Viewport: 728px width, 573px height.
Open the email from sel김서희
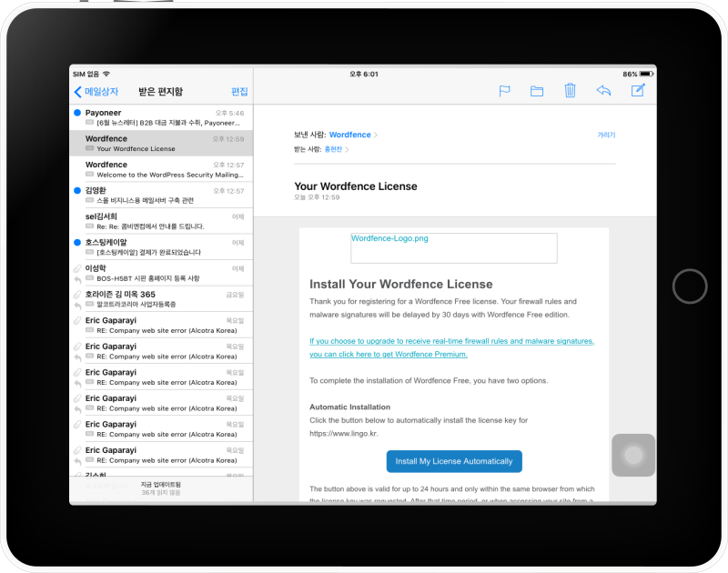point(161,221)
